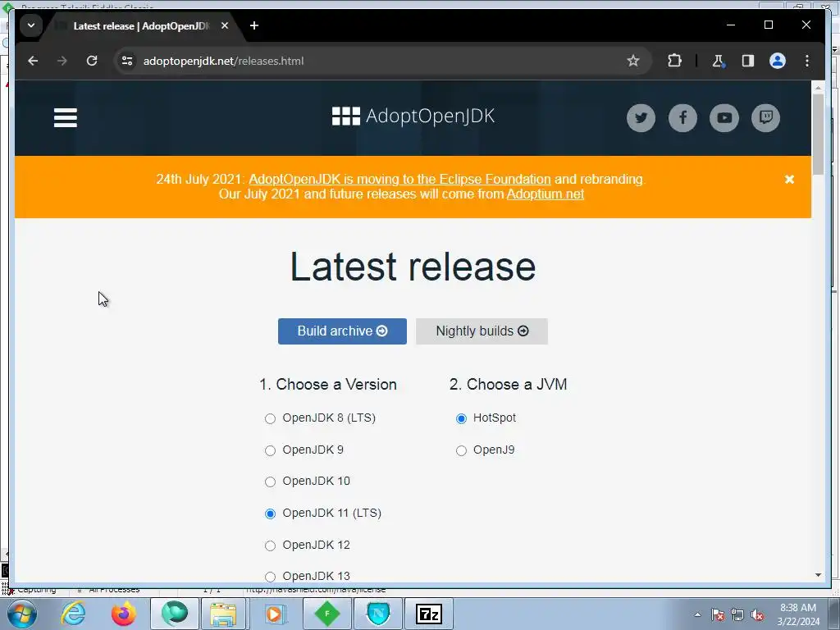The width and height of the screenshot is (840, 630).
Task: Open the Extensions puzzle icon
Action: pyautogui.click(x=674, y=61)
